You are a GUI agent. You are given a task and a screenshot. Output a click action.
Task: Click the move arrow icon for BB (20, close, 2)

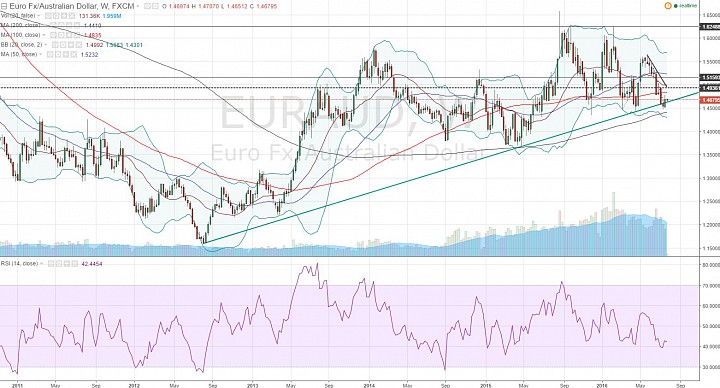point(71,45)
